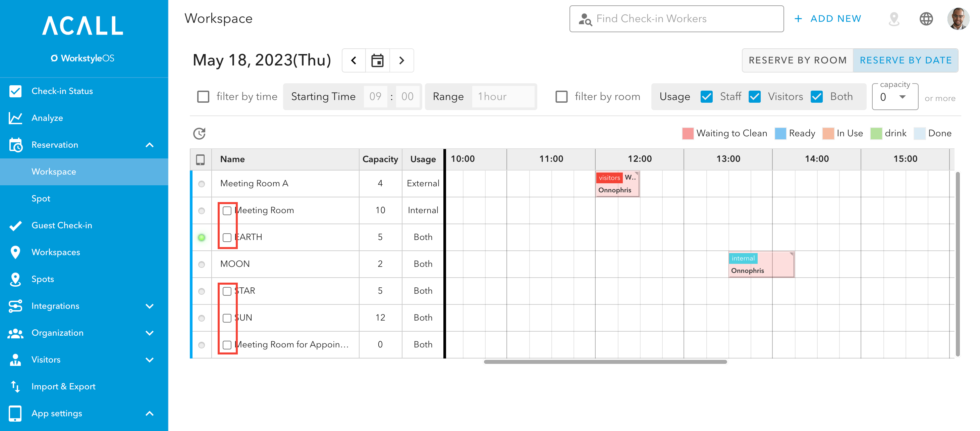Uncheck the Staff usage checkbox
The width and height of the screenshot is (980, 431).
click(x=706, y=97)
